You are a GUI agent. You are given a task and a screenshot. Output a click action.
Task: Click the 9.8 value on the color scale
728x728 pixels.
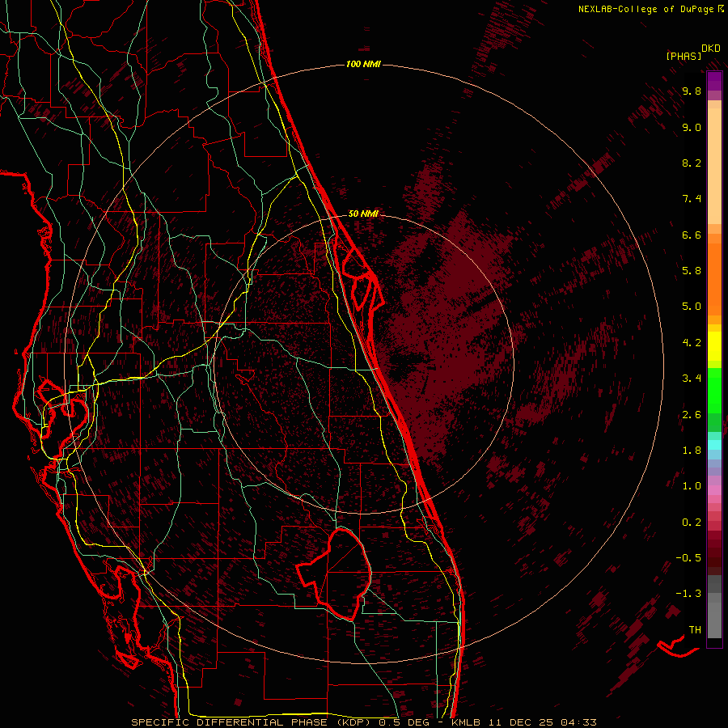coord(692,91)
